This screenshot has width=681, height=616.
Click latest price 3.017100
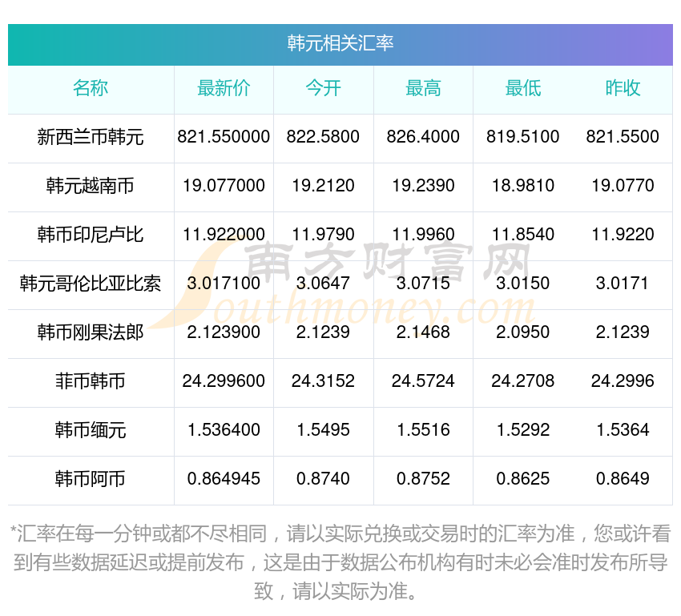(224, 284)
